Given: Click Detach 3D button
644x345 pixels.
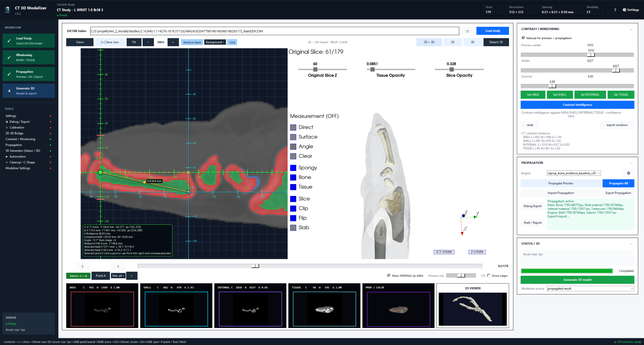Looking at the screenshot, I should click(x=496, y=42).
